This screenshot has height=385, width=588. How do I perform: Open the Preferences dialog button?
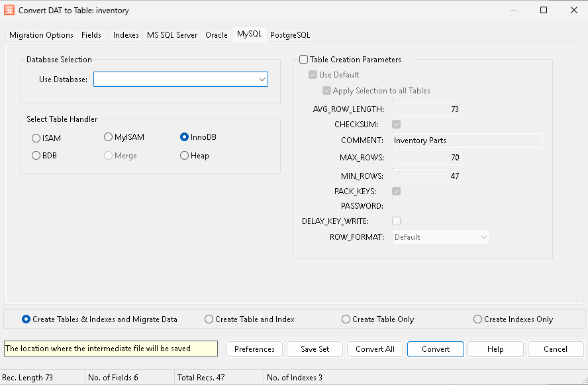pyautogui.click(x=254, y=349)
